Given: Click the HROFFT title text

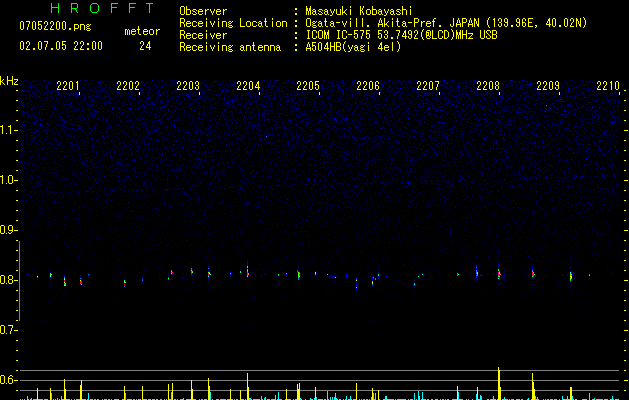Looking at the screenshot, I should click(x=102, y=8).
